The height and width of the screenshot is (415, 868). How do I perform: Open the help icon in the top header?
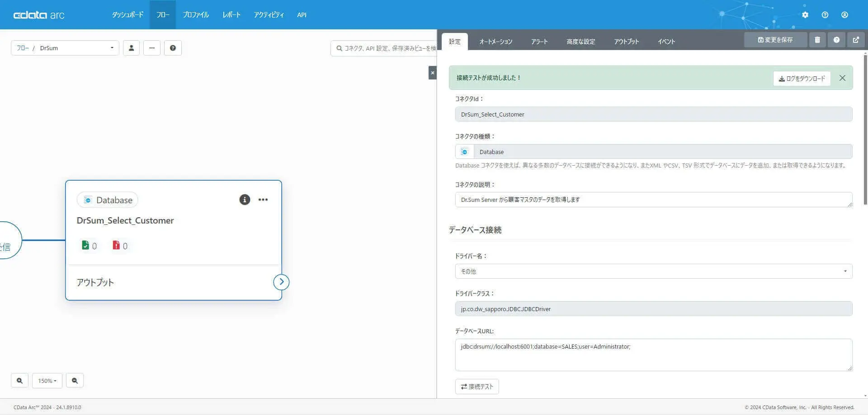(x=825, y=15)
